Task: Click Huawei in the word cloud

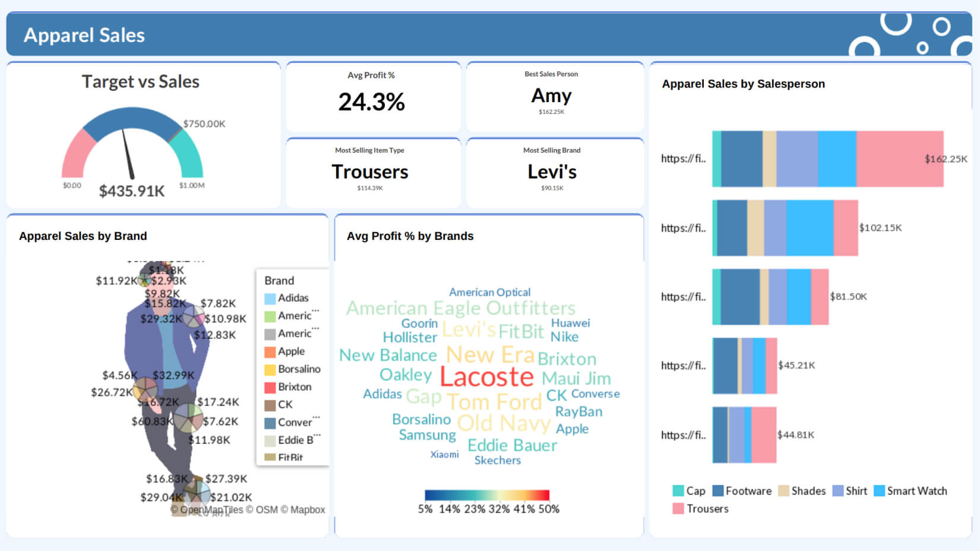Action: click(x=570, y=323)
